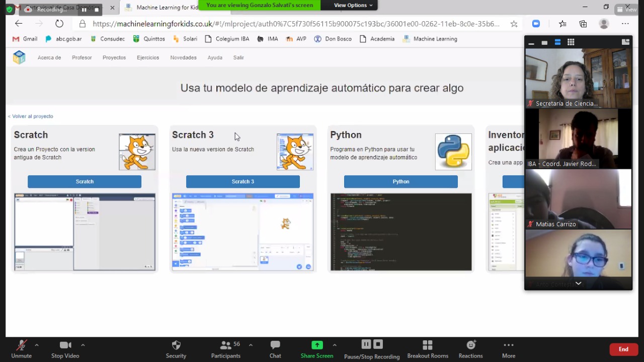Click the Python code preview thumbnail
This screenshot has height=362, width=644.
click(401, 232)
